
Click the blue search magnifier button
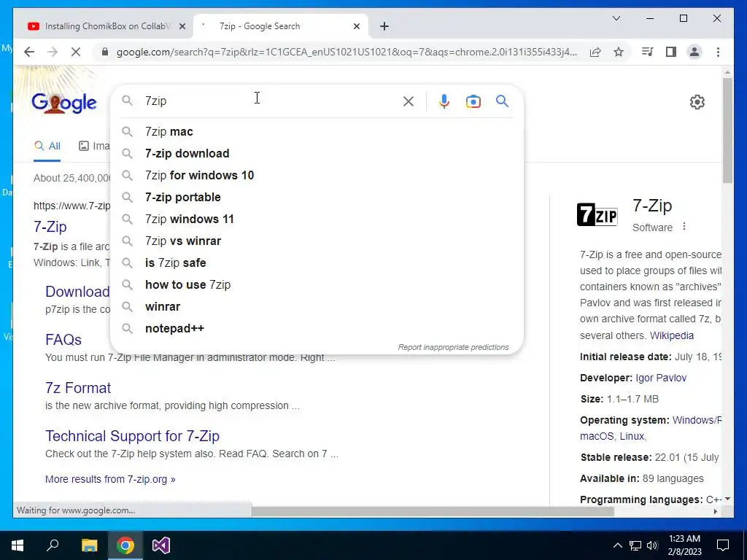point(502,101)
